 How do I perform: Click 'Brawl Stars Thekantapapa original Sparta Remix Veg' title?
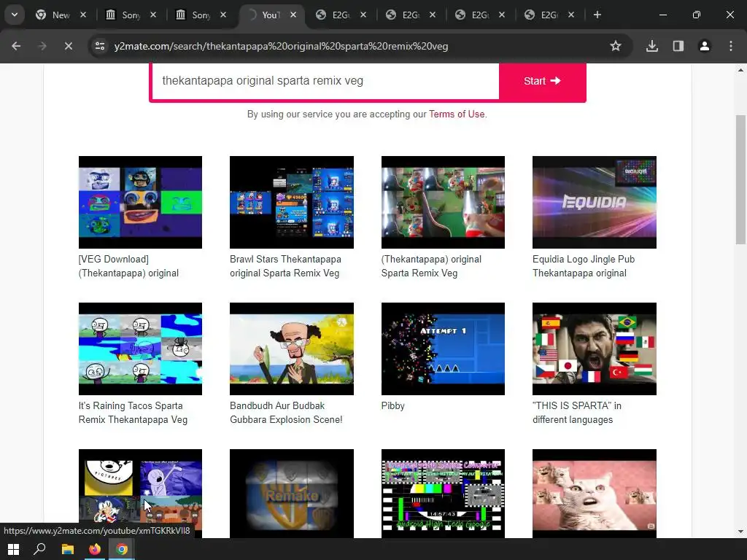tap(285, 266)
